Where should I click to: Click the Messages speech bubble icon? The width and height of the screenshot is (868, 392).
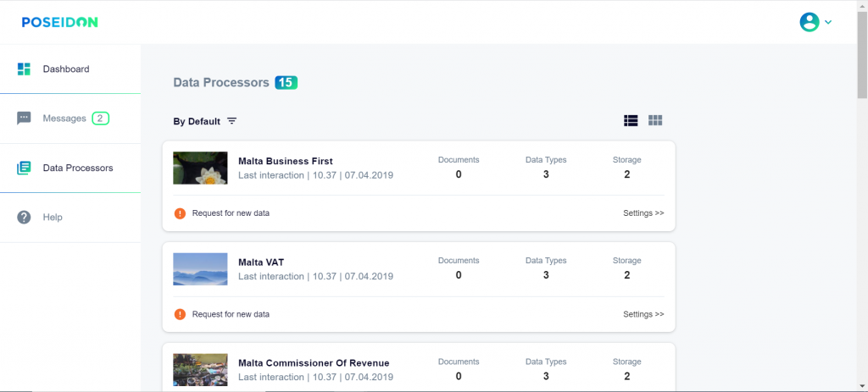(24, 119)
